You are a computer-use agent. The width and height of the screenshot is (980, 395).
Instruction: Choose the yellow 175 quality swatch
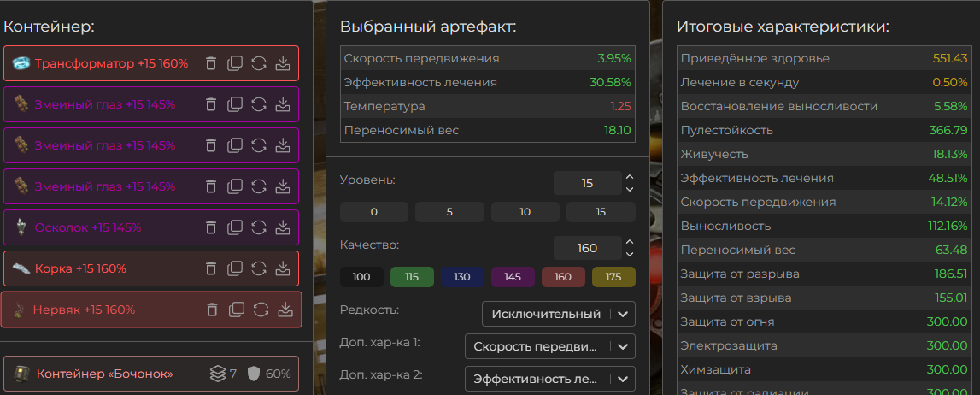point(613,277)
